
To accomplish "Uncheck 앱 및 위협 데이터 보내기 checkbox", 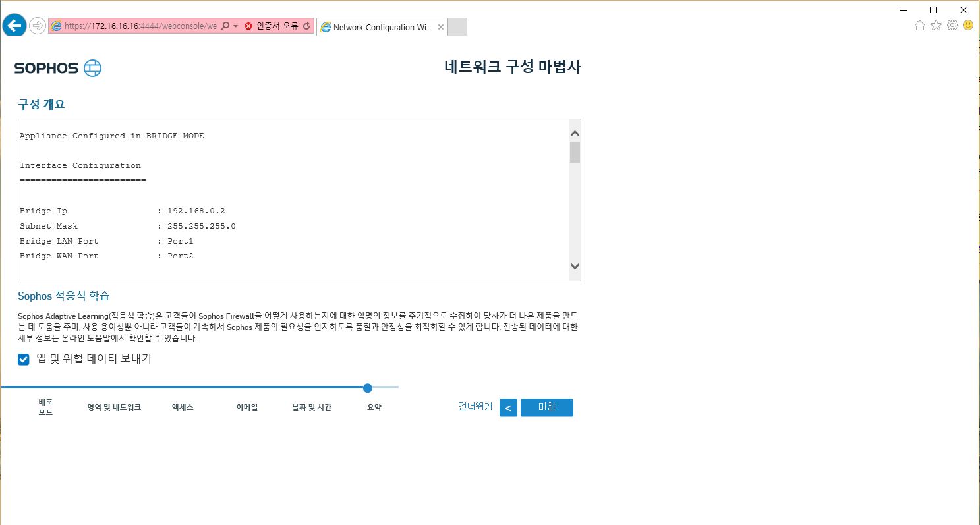I will tap(24, 359).
